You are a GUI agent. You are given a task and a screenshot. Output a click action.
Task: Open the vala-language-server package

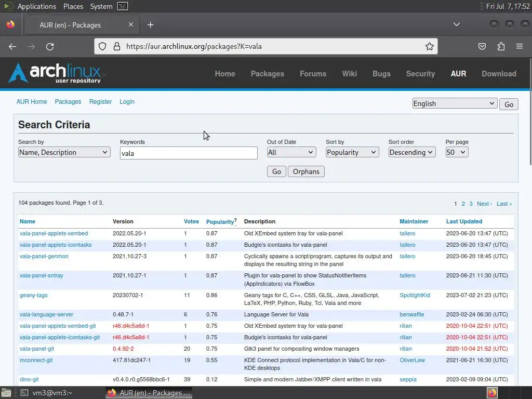tap(46, 314)
